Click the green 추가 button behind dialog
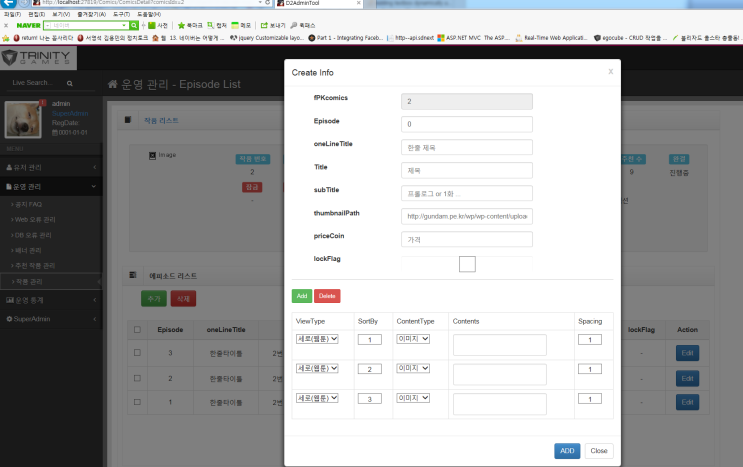743x467 pixels. [154, 299]
